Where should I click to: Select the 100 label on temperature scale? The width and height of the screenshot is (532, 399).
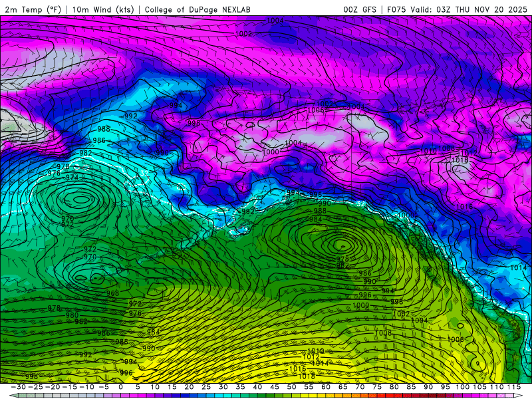click(462, 387)
